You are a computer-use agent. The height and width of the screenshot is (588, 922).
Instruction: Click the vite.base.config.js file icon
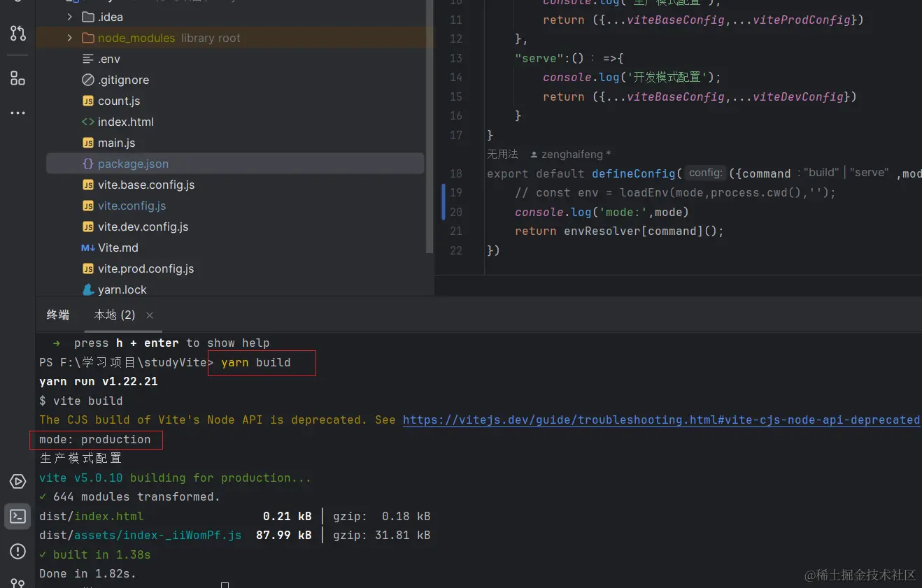click(88, 185)
